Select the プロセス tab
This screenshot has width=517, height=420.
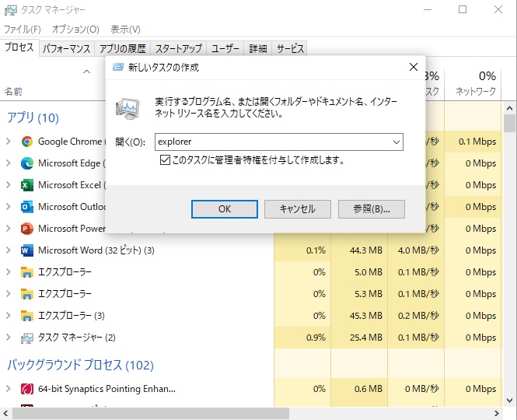pyautogui.click(x=19, y=47)
